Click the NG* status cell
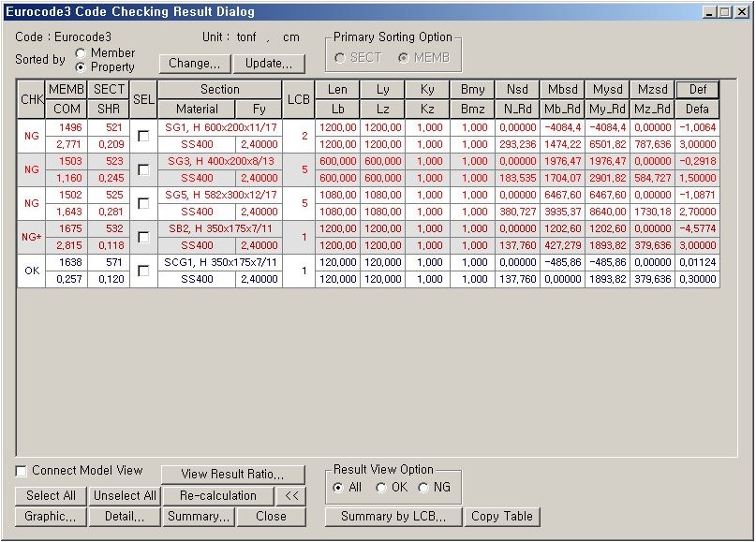This screenshot has width=756, height=542. [x=31, y=237]
